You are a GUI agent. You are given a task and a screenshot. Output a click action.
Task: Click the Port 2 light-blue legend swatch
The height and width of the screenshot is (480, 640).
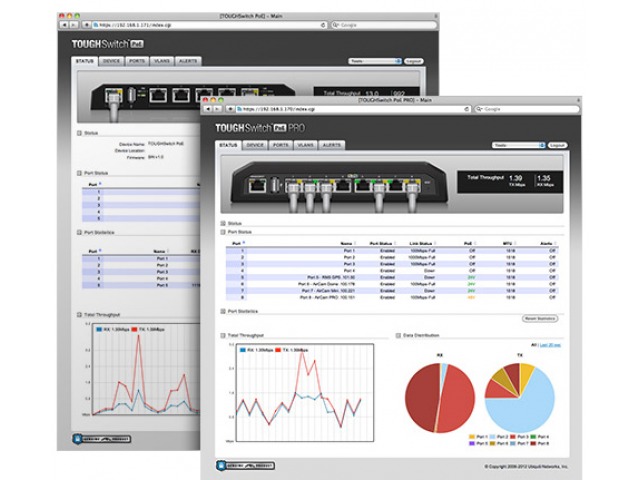coord(492,437)
